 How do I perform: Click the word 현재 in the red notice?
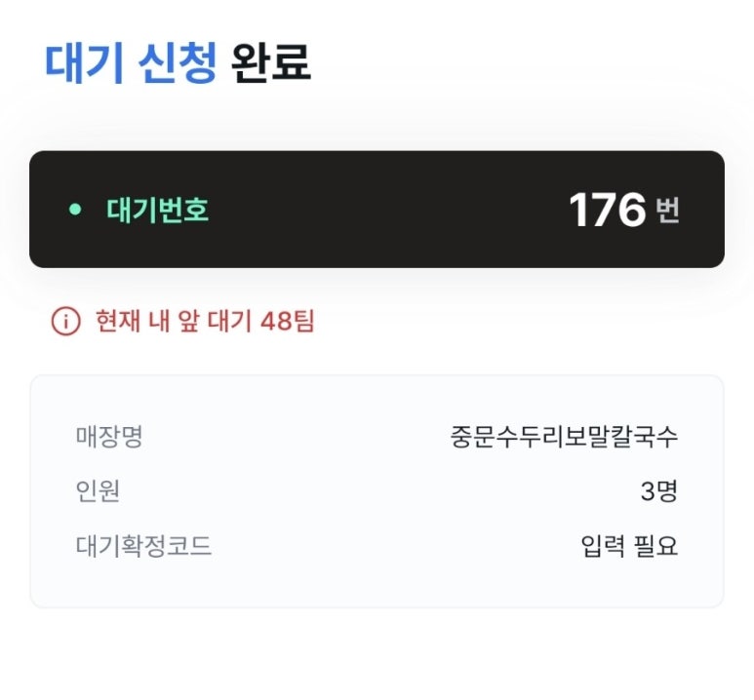(119, 321)
